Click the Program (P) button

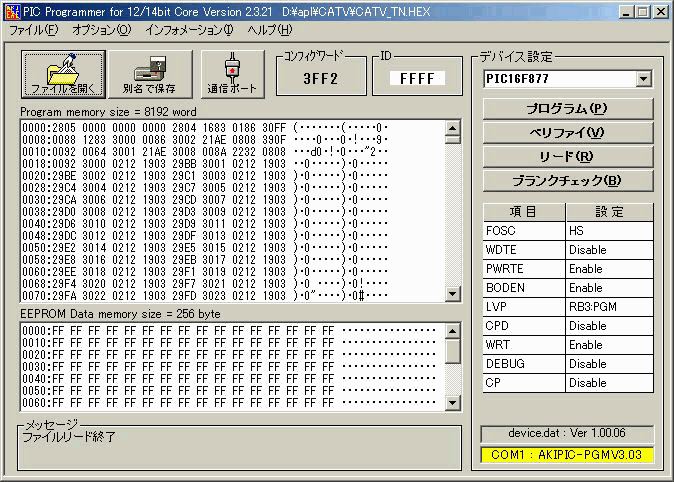point(567,108)
